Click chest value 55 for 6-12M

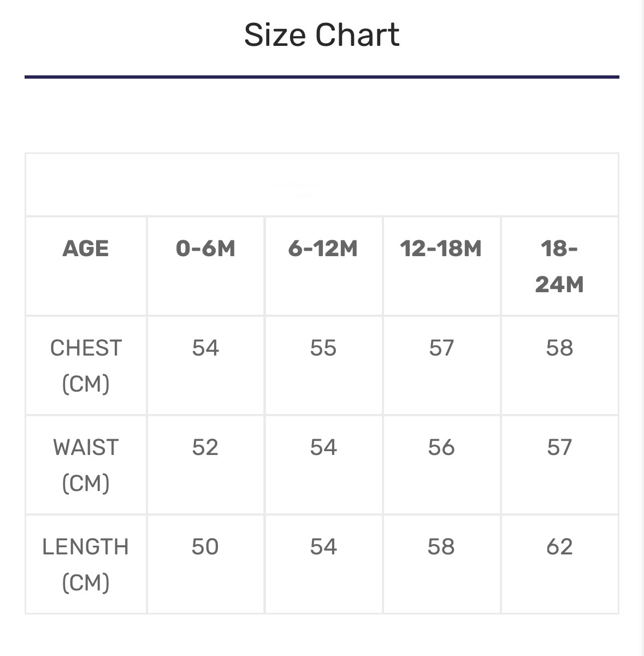click(x=323, y=348)
